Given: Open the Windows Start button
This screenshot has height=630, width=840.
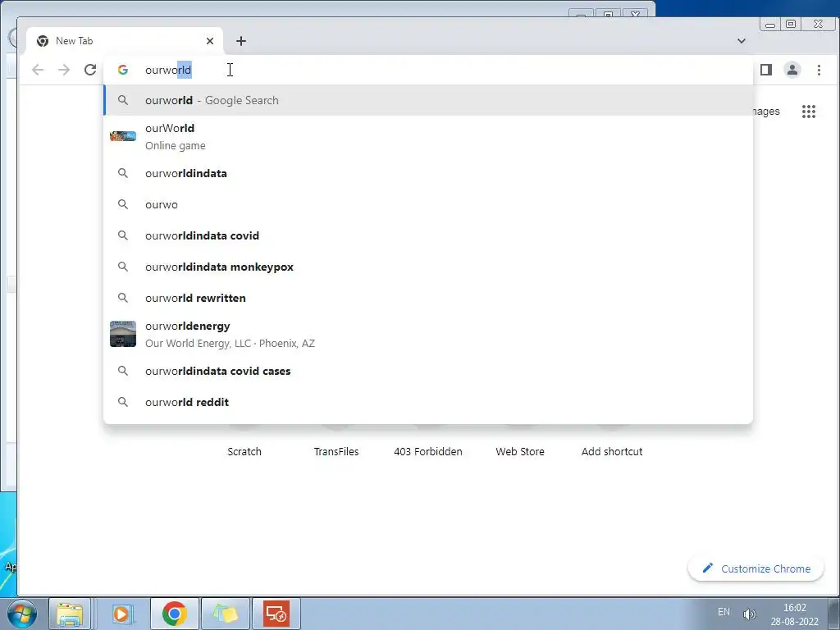Looking at the screenshot, I should pos(22,614).
